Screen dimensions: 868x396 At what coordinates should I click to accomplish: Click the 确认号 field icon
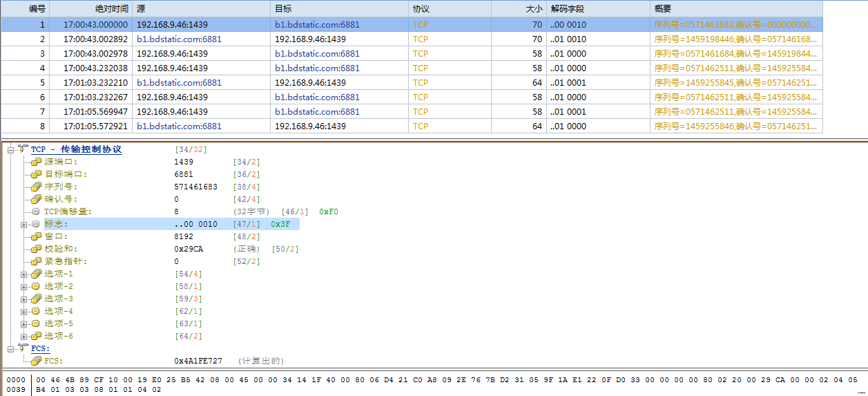[37, 199]
